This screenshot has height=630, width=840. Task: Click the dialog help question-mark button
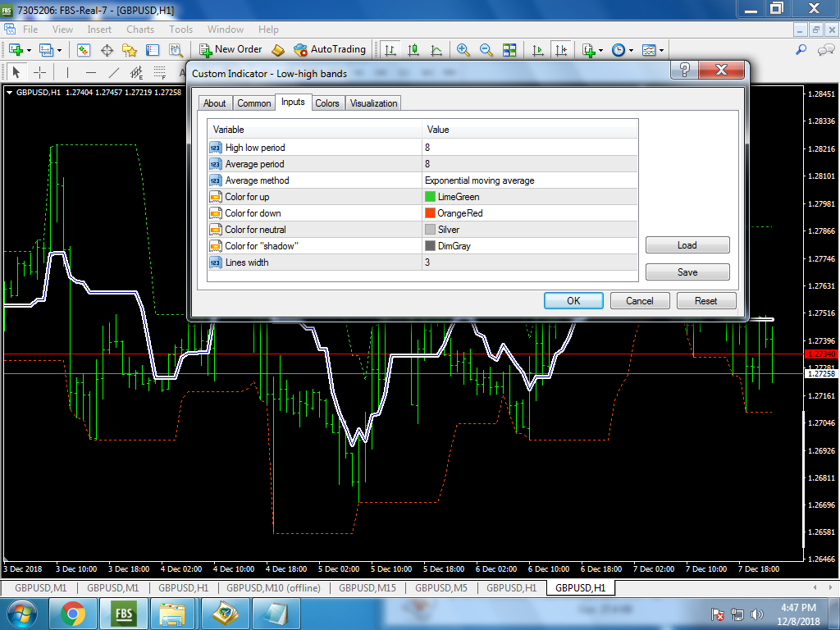[x=685, y=70]
